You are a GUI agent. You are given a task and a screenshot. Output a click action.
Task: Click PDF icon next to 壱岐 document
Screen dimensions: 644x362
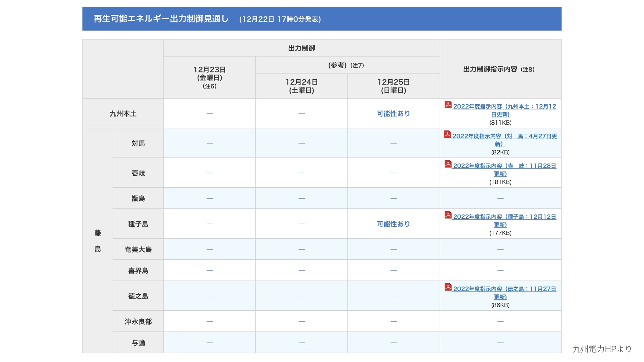tap(448, 164)
